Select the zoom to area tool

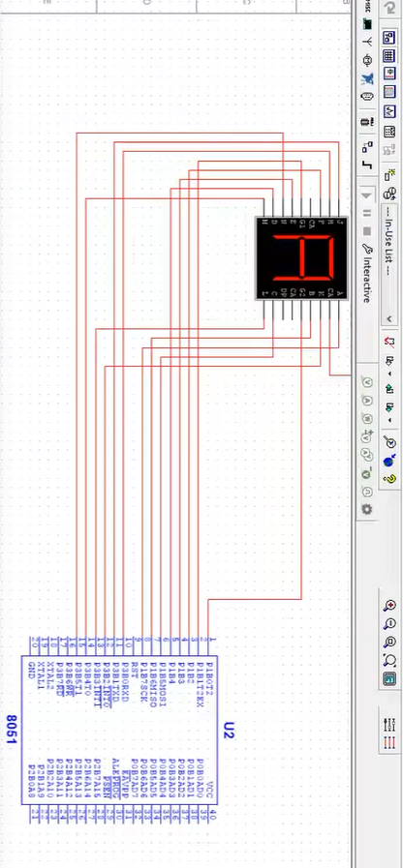click(389, 643)
